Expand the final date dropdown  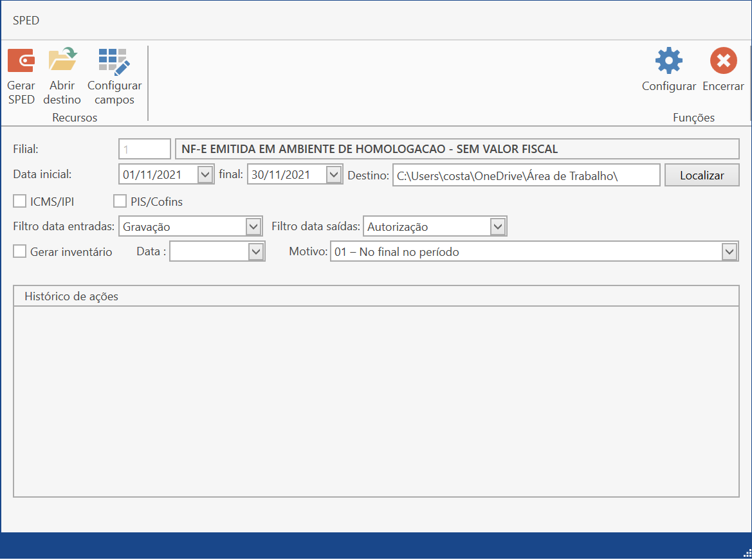point(333,174)
